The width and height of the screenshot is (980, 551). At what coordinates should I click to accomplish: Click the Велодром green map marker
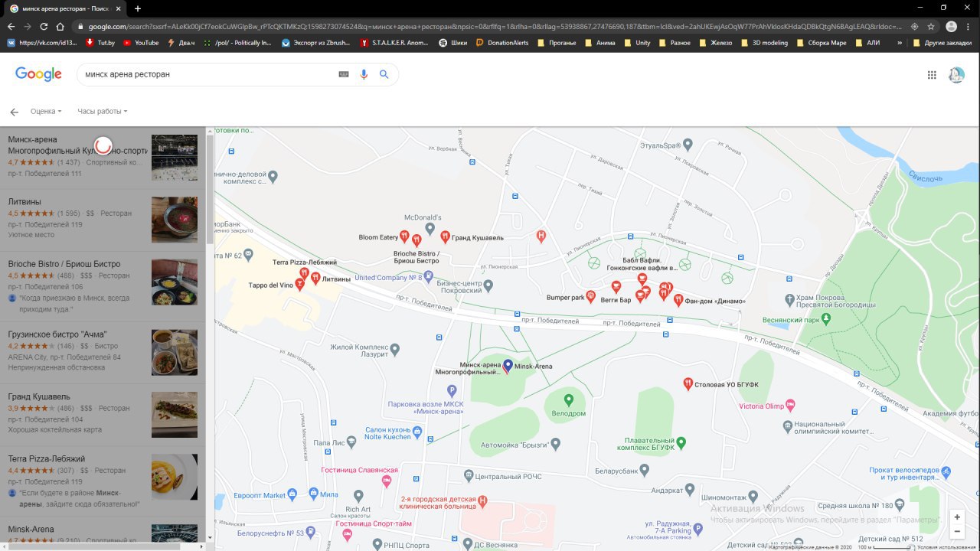coord(568,399)
